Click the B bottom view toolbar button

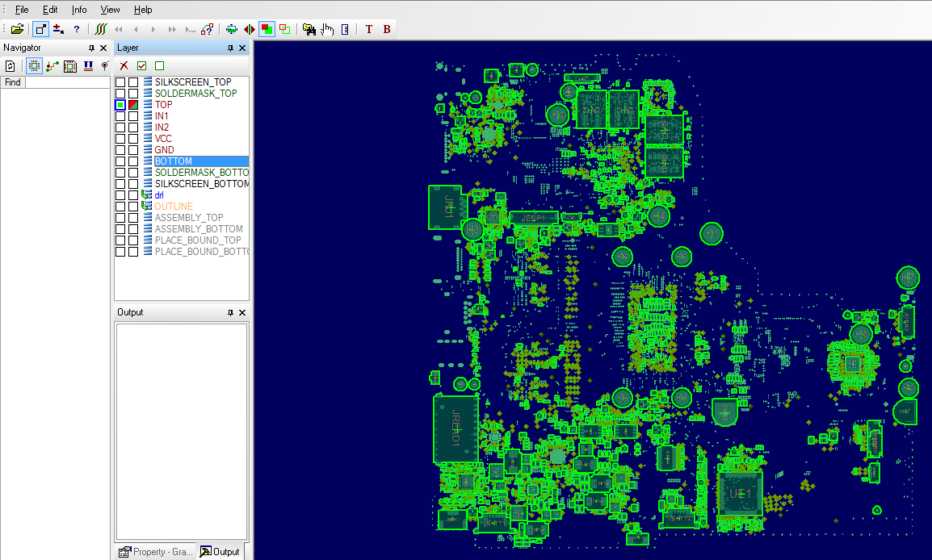coord(387,29)
